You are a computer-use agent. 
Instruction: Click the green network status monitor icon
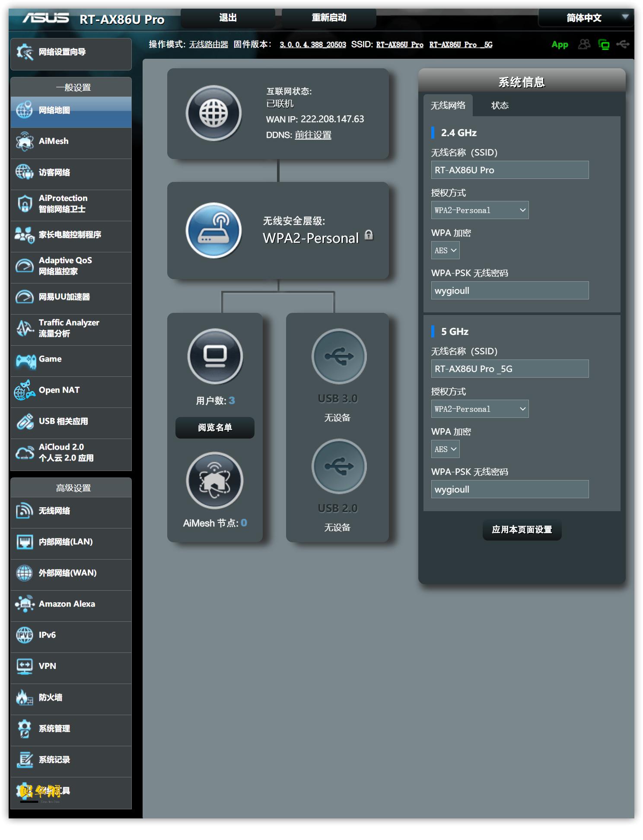pyautogui.click(x=604, y=45)
